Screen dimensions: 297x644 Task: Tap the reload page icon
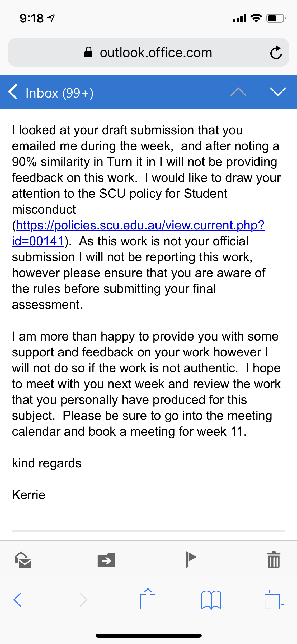click(x=276, y=52)
